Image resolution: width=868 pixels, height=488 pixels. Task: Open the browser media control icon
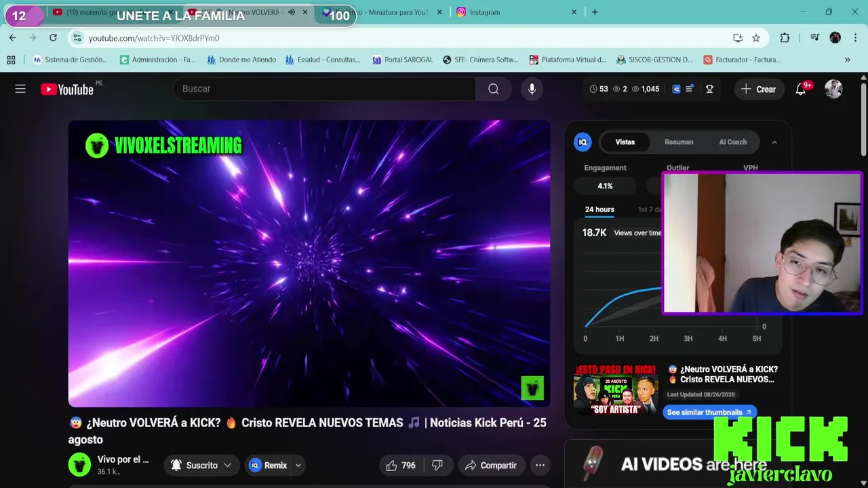point(814,38)
